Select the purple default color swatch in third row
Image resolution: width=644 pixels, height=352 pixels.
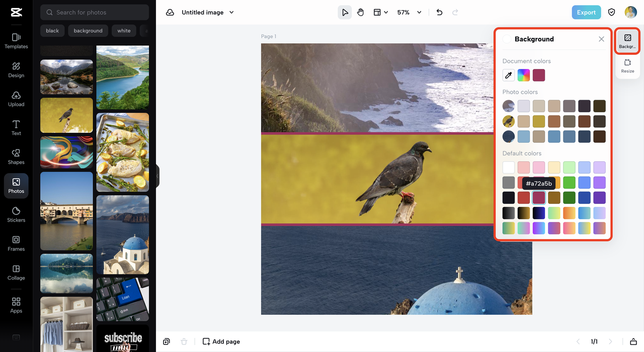click(599, 197)
